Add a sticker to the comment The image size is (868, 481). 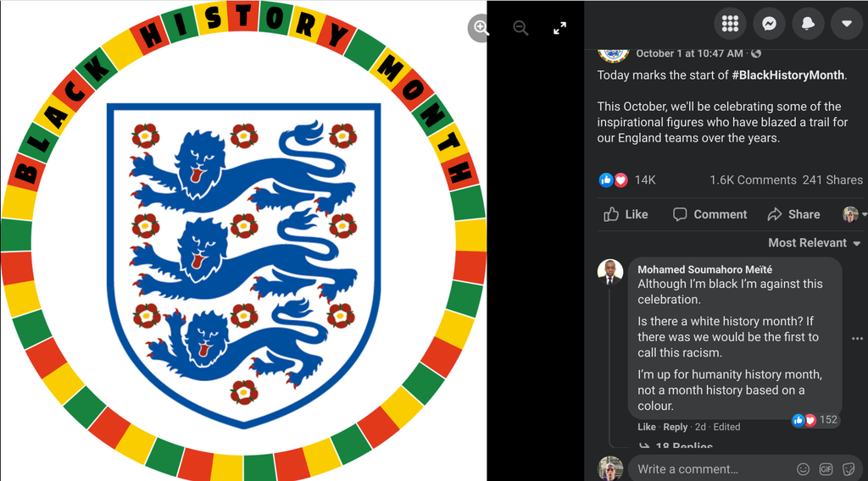[x=849, y=468]
